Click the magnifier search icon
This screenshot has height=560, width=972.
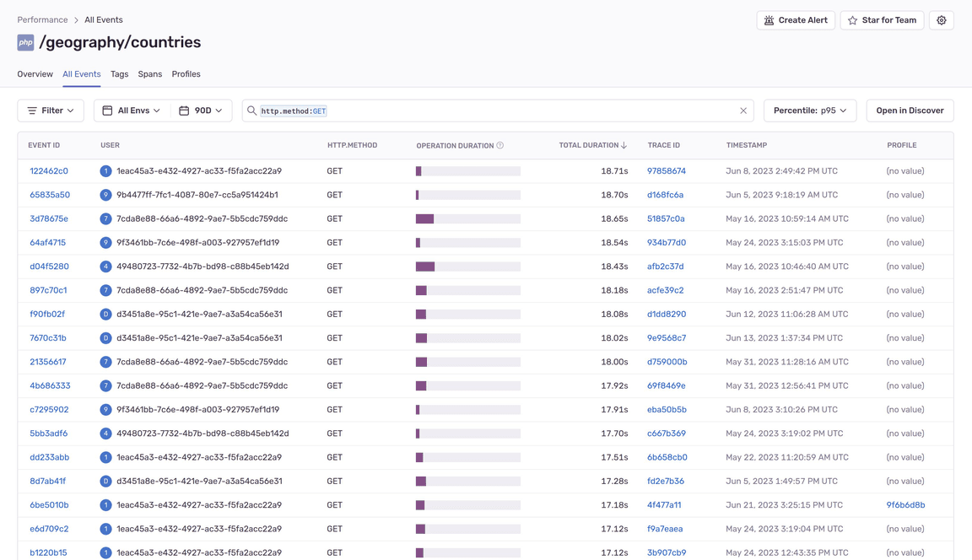click(251, 110)
